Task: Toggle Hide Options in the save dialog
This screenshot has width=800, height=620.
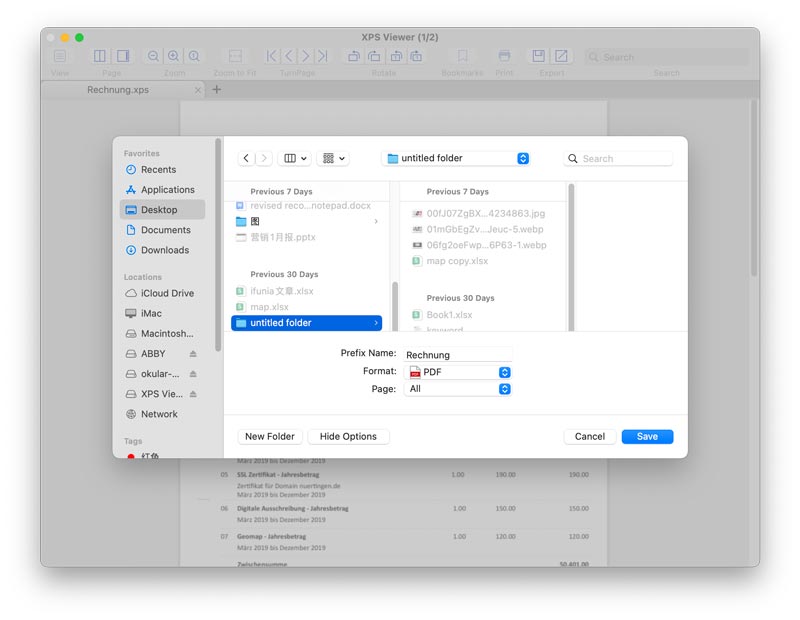Action: tap(348, 437)
